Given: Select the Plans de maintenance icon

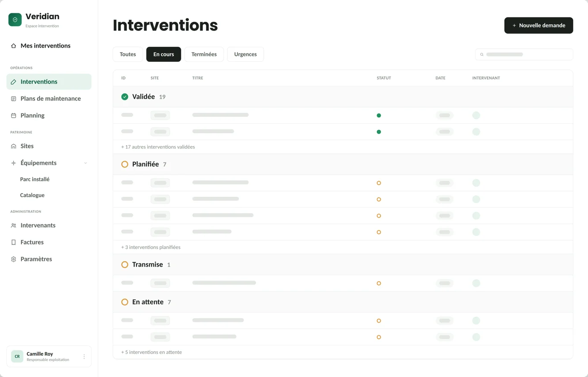Looking at the screenshot, I should (x=13, y=99).
